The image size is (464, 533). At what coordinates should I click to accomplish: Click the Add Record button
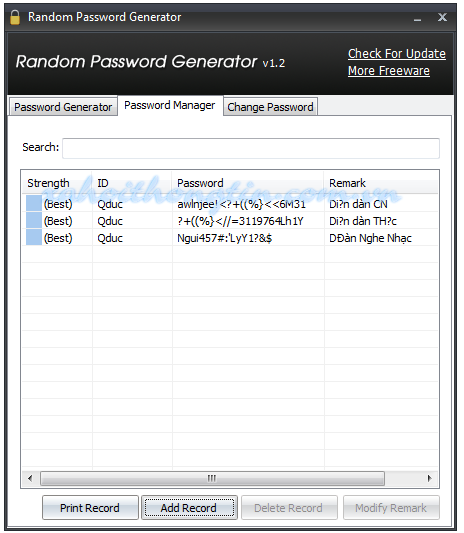coord(189,508)
